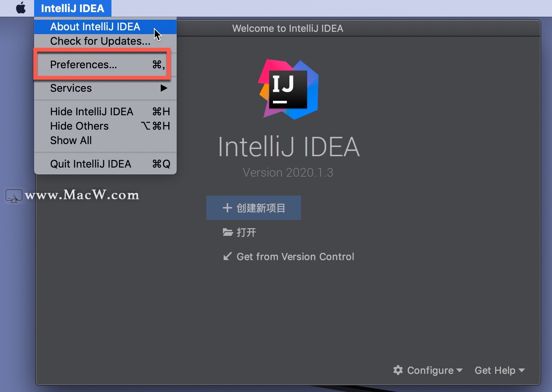552x392 pixels.
Task: Click the Version 2020.1.3 text
Action: [288, 172]
